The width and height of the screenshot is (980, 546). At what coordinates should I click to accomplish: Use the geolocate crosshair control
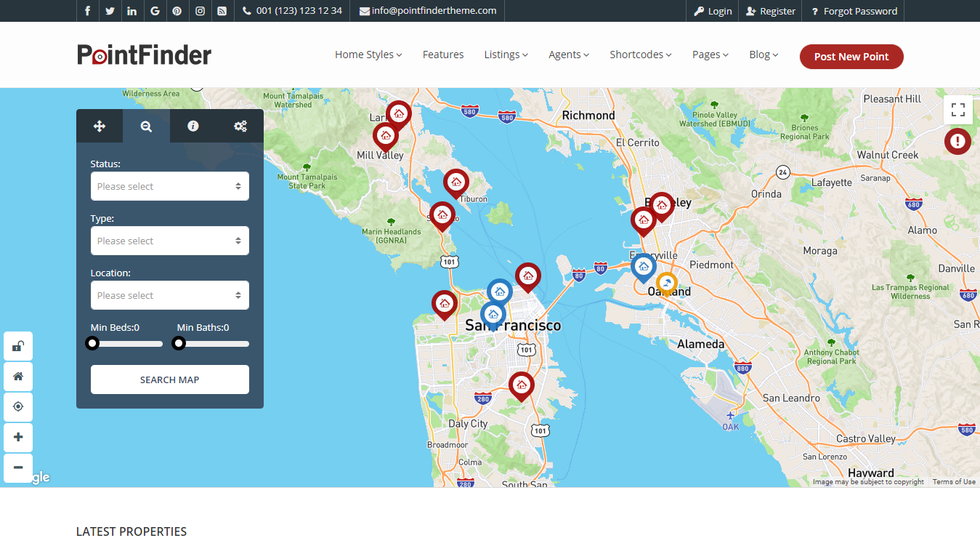[17, 406]
